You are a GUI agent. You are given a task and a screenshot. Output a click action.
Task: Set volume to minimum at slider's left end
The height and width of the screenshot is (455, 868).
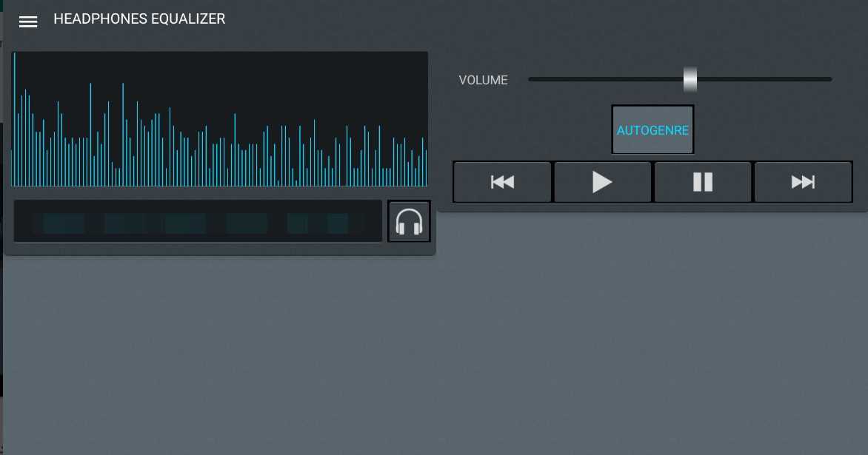point(531,79)
